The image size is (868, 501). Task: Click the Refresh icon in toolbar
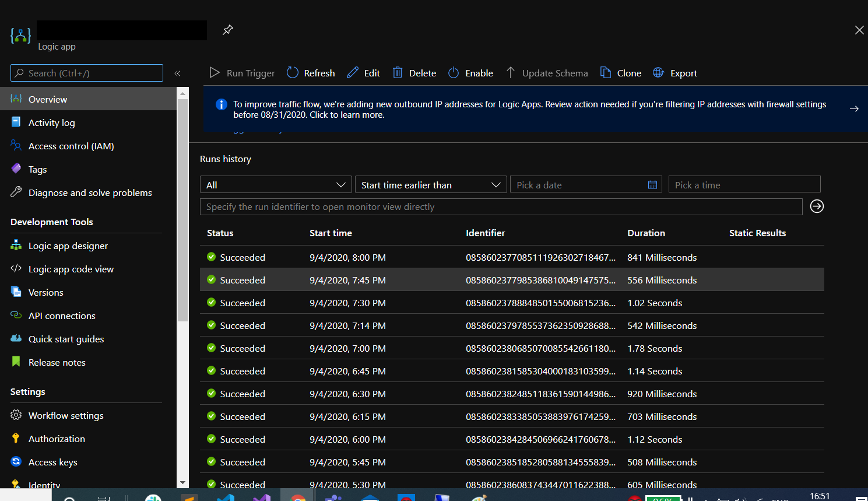[x=293, y=73]
